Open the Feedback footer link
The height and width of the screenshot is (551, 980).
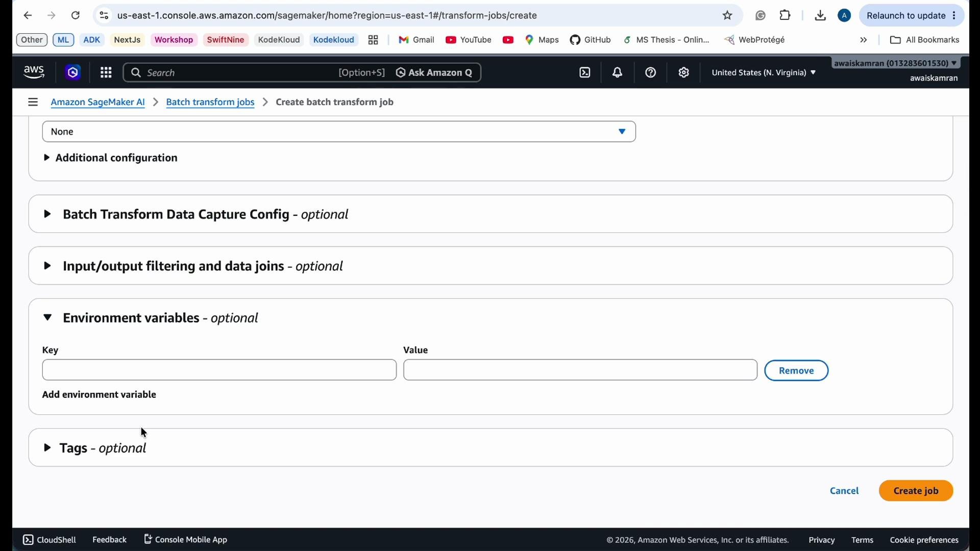tap(110, 541)
